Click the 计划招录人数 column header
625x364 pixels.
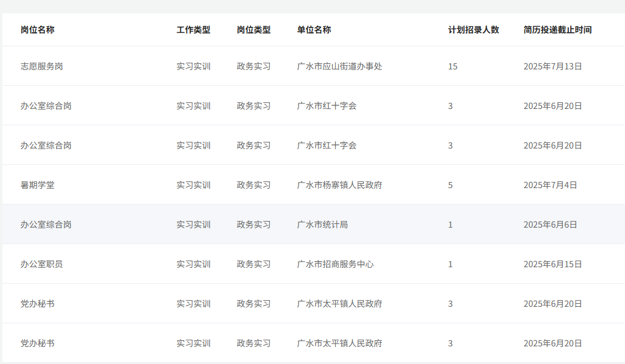coord(473,29)
